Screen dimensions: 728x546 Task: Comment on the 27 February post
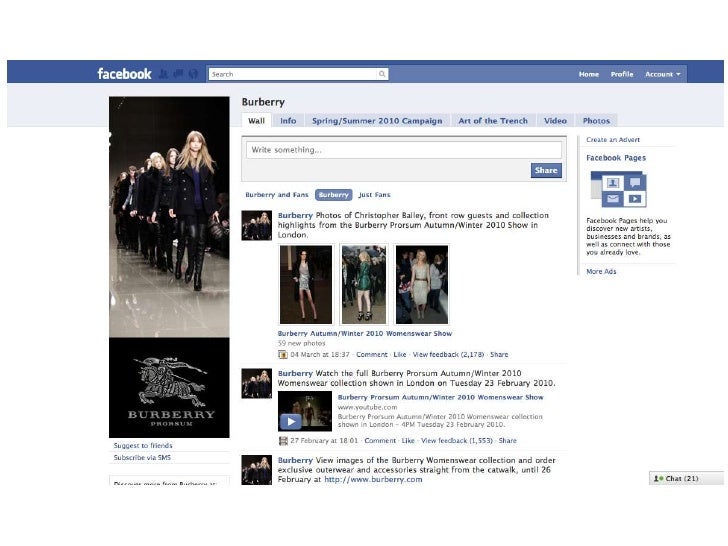[380, 441]
